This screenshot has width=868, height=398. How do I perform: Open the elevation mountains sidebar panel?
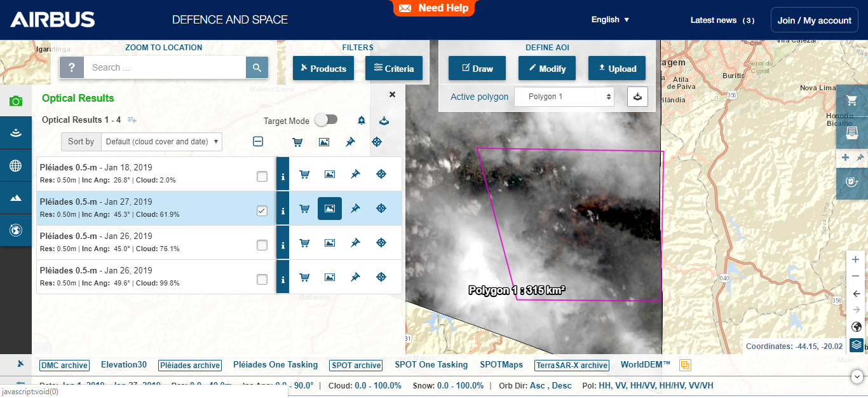[16, 198]
